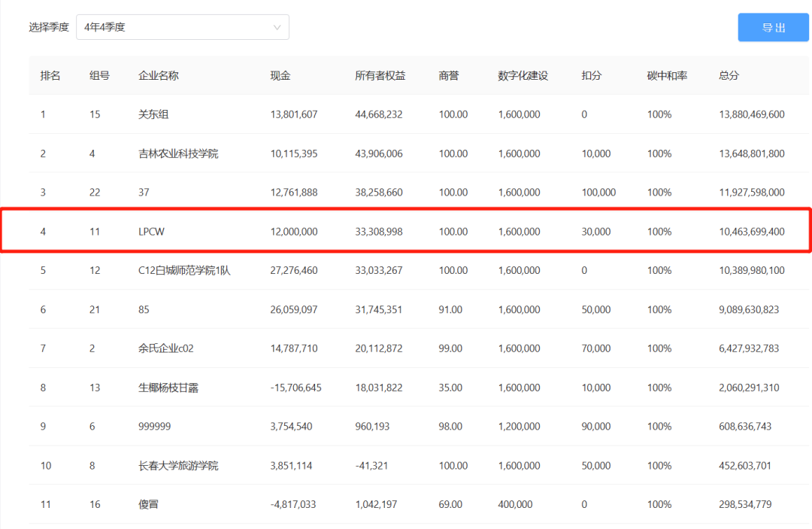Select company name 吉林农业科技学院
812x529 pixels.
(178, 154)
